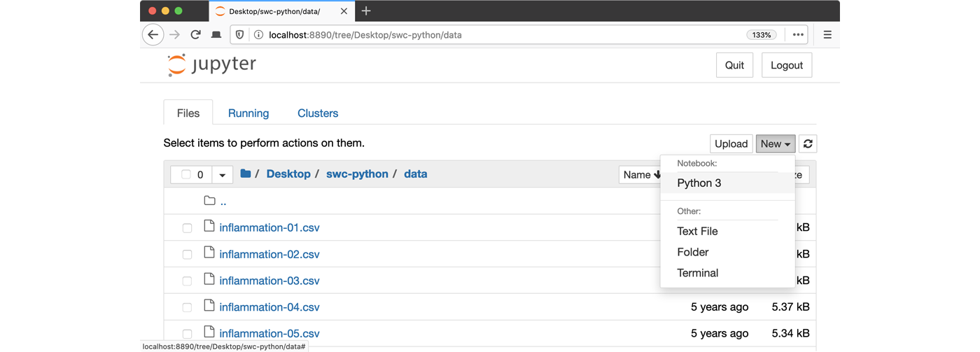
Task: Open a new browser tab with plus
Action: (366, 10)
